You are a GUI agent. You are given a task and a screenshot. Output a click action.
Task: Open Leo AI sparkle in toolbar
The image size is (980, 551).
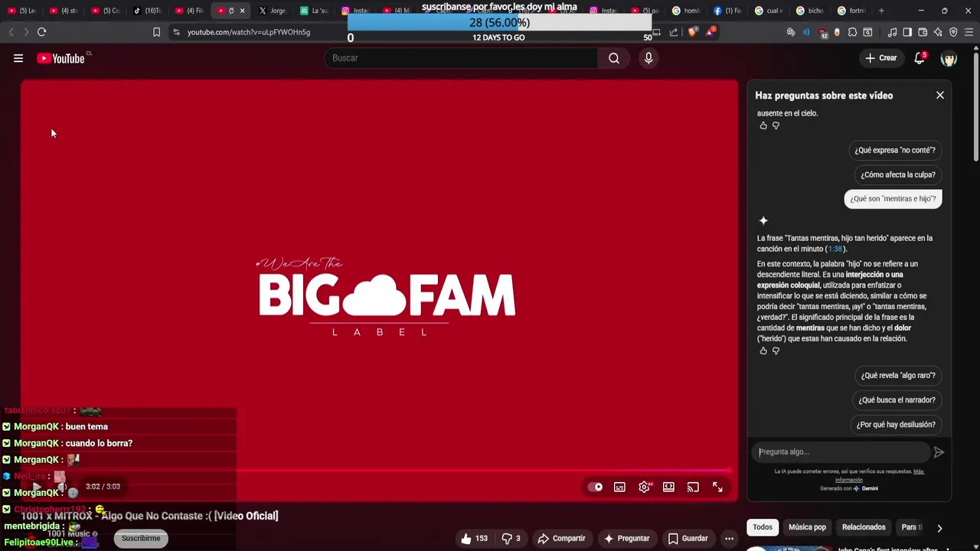(938, 32)
